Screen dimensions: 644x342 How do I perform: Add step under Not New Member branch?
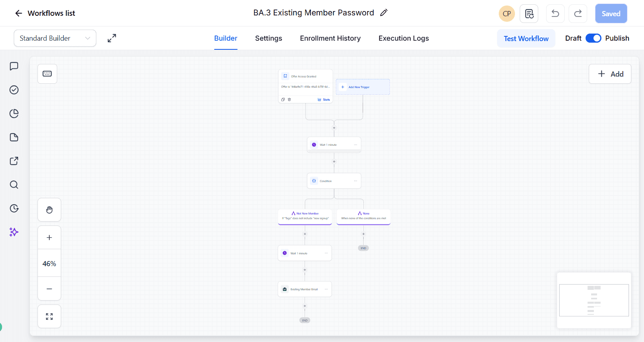point(305,234)
